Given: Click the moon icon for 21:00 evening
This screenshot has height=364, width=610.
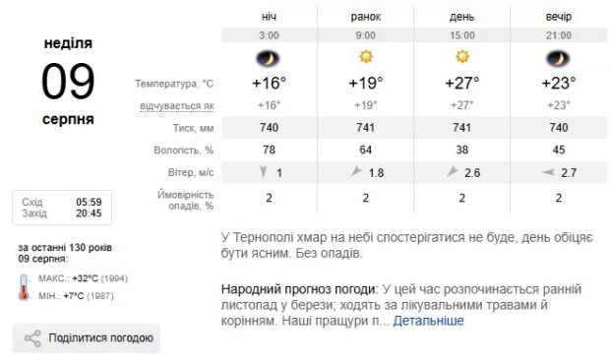Looking at the screenshot, I should coord(558,59).
